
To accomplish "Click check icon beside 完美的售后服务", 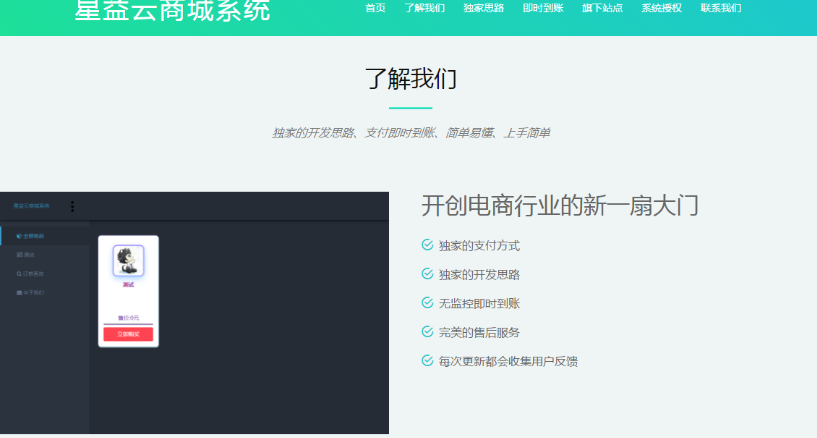I will tap(427, 332).
